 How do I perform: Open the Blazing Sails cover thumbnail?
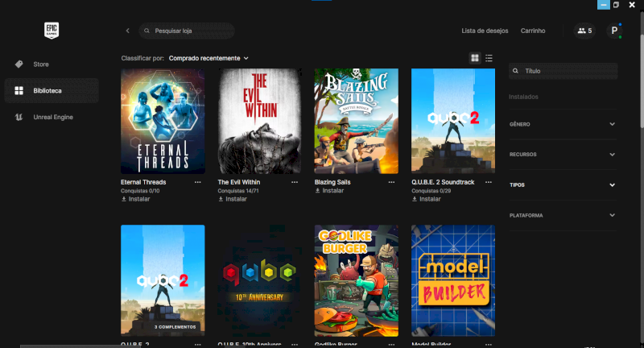coord(356,121)
